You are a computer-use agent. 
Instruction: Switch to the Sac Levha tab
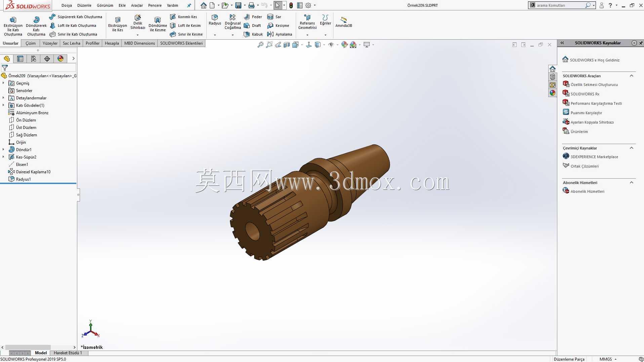point(72,43)
